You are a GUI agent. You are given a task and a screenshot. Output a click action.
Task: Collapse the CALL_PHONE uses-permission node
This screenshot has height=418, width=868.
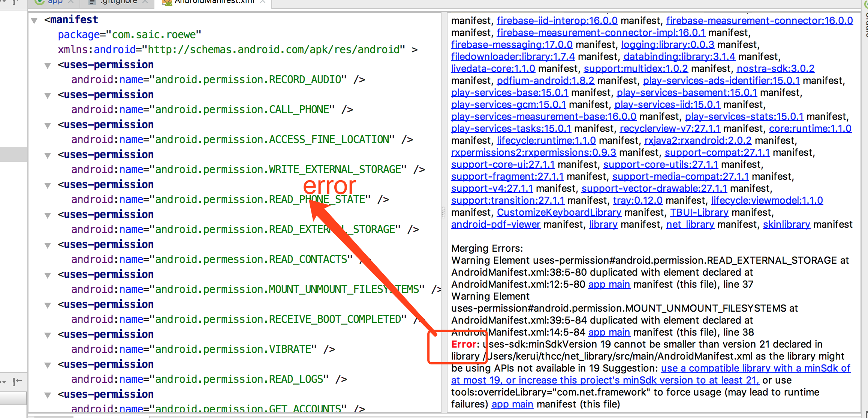point(48,96)
